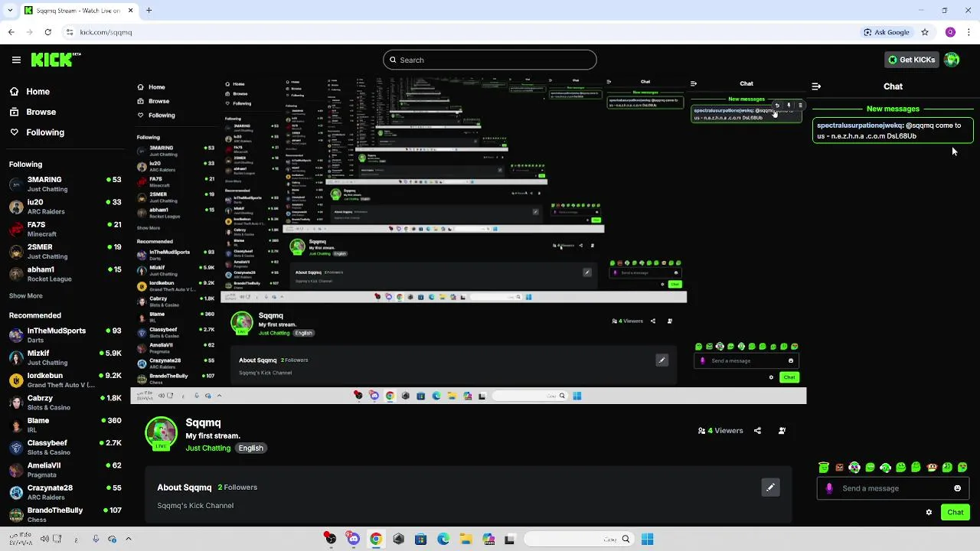Collapse the chat panel
The width and height of the screenshot is (980, 551).
tap(816, 86)
